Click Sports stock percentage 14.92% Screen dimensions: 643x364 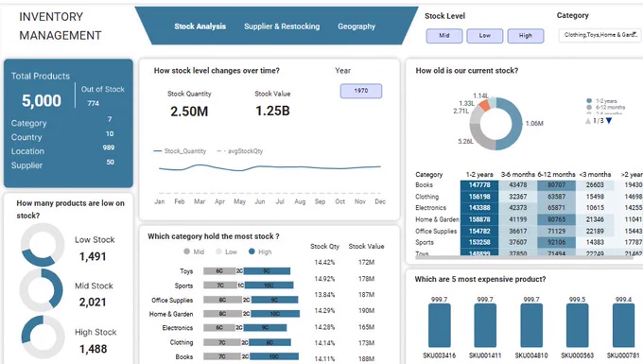[x=324, y=279]
